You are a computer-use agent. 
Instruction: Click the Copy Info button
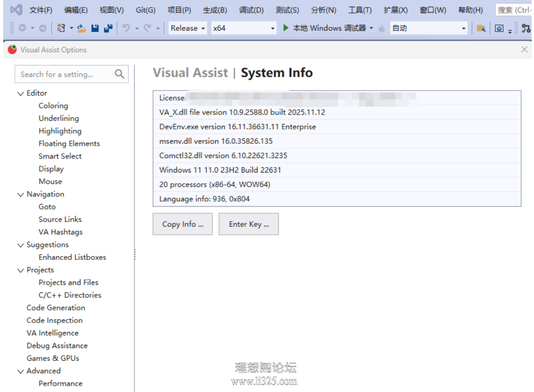tap(183, 224)
